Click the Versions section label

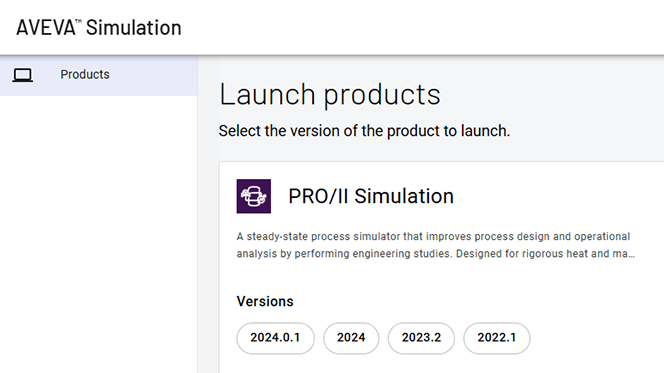tap(265, 301)
